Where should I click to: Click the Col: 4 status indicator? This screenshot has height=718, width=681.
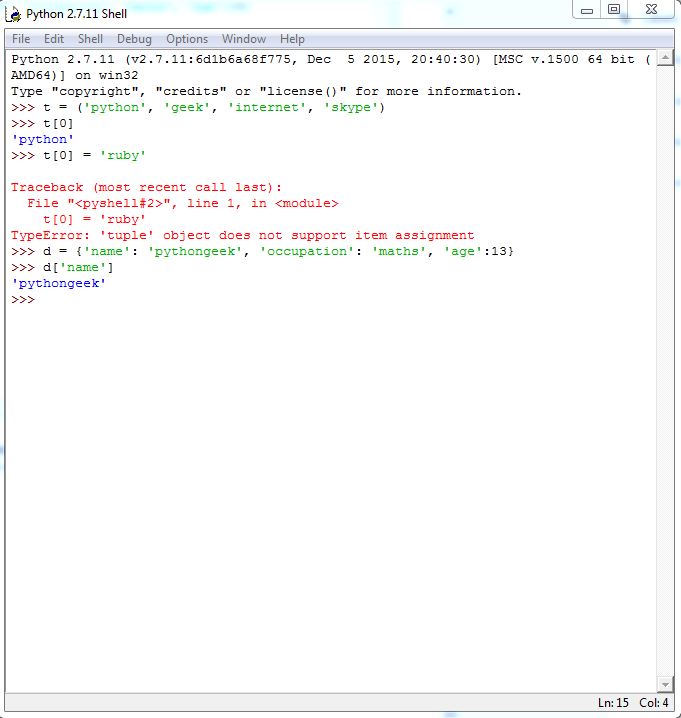pyautogui.click(x=654, y=702)
